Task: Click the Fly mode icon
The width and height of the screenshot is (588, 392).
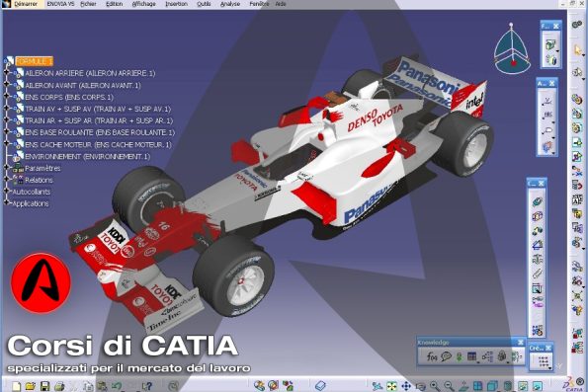Action: click(x=378, y=386)
